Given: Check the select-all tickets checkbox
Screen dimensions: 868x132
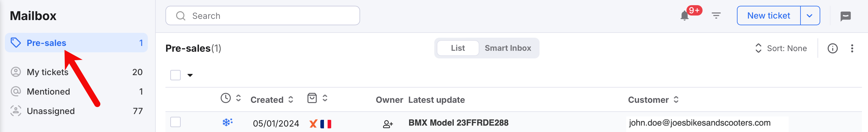Looking at the screenshot, I should tap(175, 75).
